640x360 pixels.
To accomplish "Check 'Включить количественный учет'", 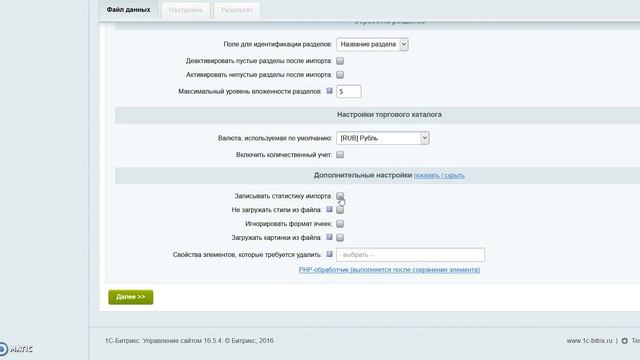I will click(340, 155).
